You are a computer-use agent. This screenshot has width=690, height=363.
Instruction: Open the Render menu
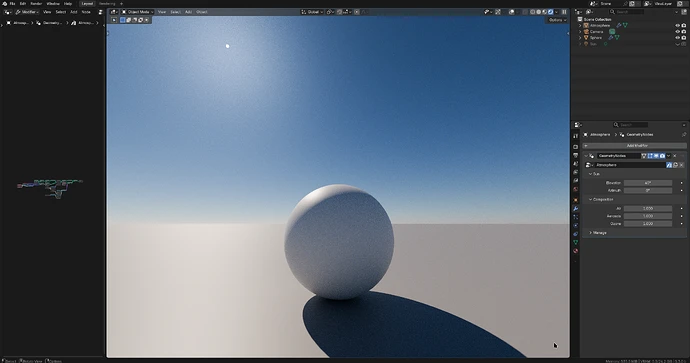36,4
